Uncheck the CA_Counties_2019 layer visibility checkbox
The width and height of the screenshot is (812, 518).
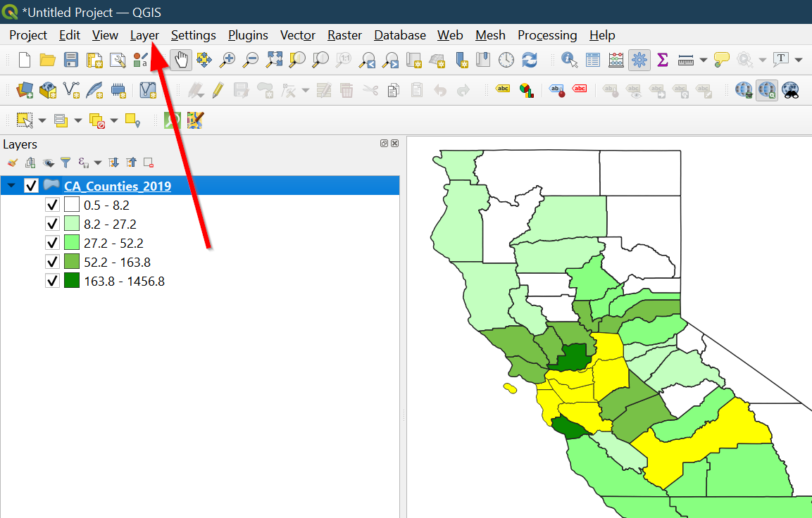(x=31, y=186)
